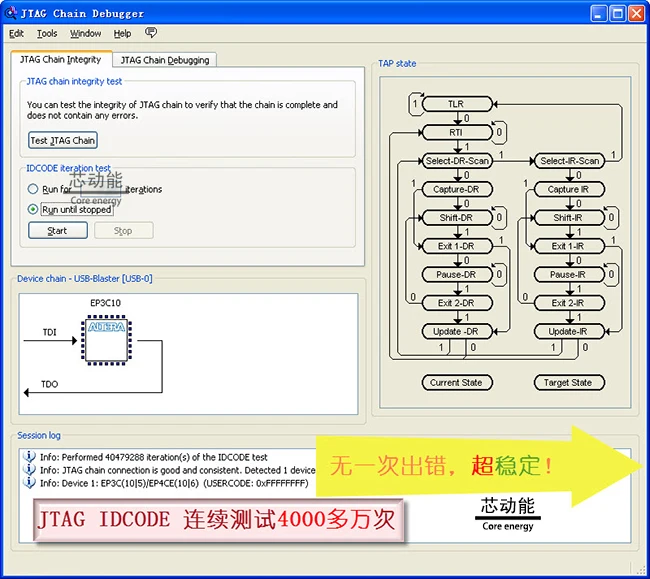Select the Run for iterations radio button
Viewport: 650px width, 579px height.
(33, 189)
